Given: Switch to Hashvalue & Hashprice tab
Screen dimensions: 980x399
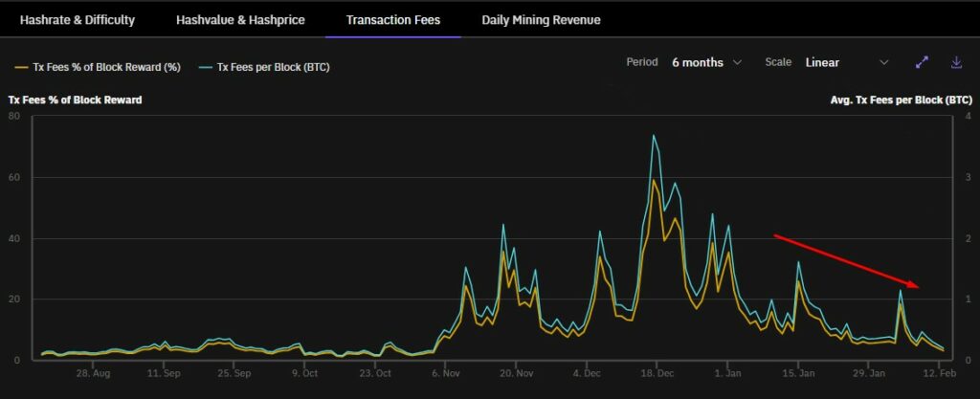Looking at the screenshot, I should (240, 20).
